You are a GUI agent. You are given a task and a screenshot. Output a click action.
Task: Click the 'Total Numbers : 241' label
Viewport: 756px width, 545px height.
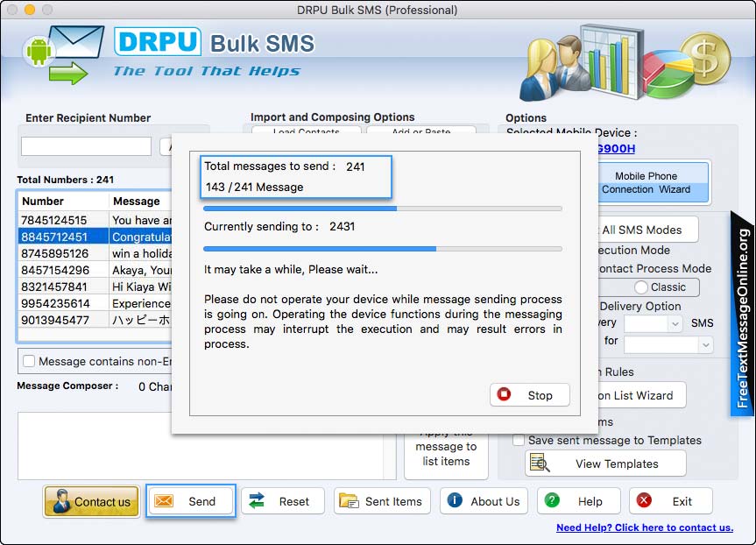[x=66, y=180]
